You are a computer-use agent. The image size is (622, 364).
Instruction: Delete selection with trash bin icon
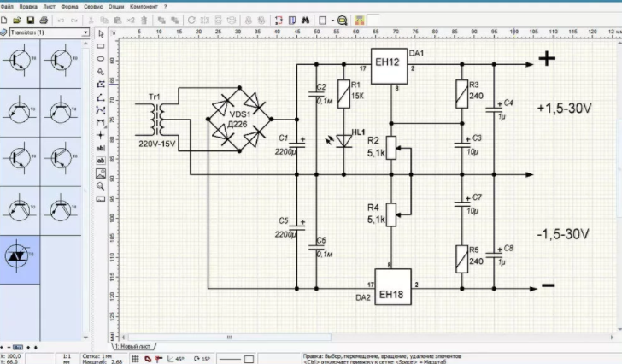144,20
